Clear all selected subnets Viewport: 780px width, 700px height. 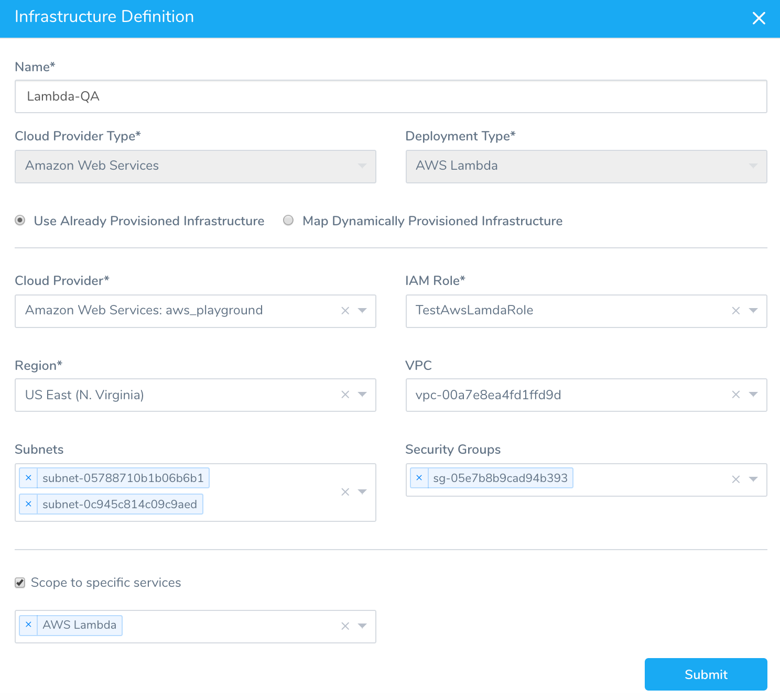click(345, 492)
